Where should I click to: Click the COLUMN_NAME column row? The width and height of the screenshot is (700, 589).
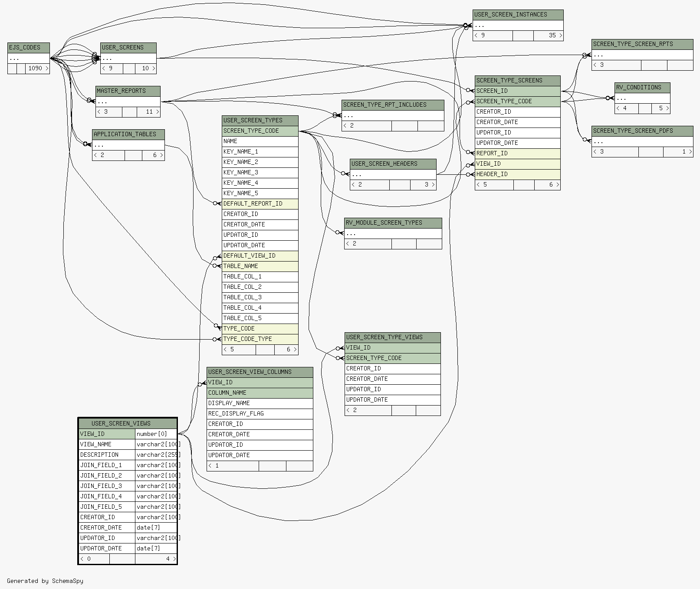click(260, 393)
